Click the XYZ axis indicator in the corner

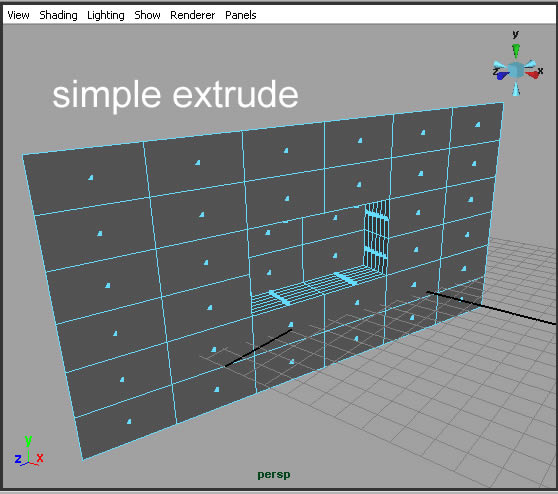29,451
